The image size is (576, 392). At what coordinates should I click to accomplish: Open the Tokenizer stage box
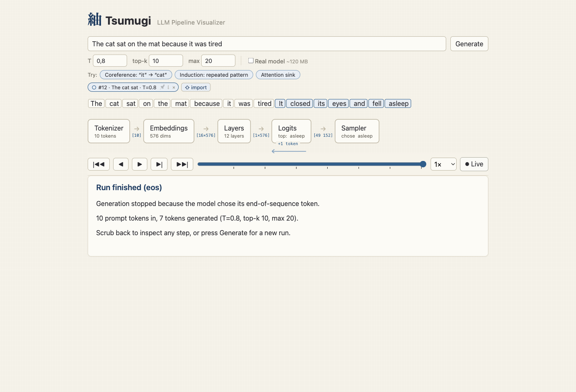point(109,131)
